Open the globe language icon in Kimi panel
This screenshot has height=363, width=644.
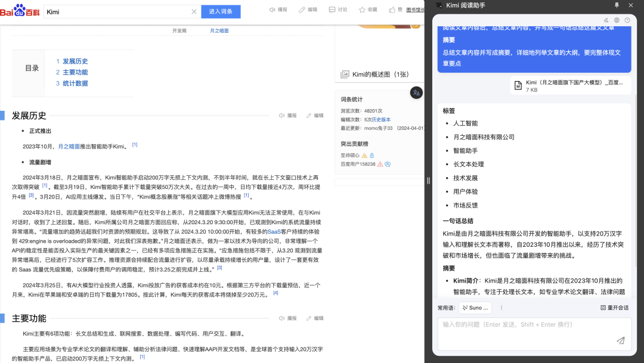617,20
